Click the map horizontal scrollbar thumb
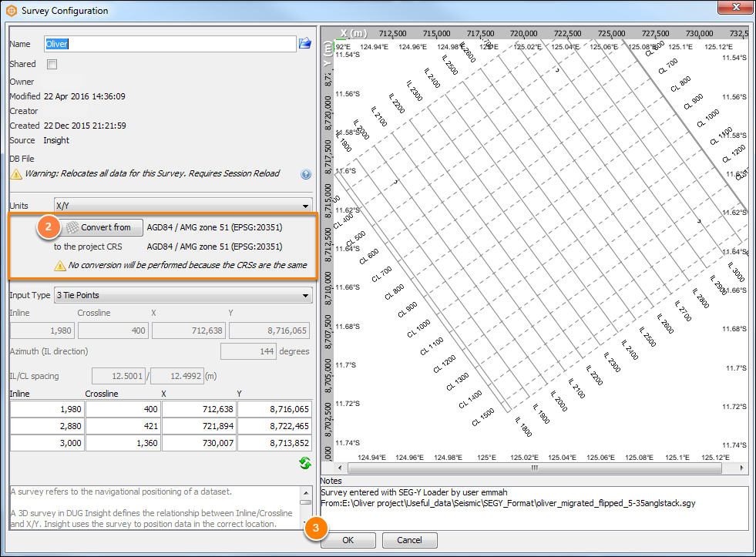The height and width of the screenshot is (557, 756). [535, 468]
